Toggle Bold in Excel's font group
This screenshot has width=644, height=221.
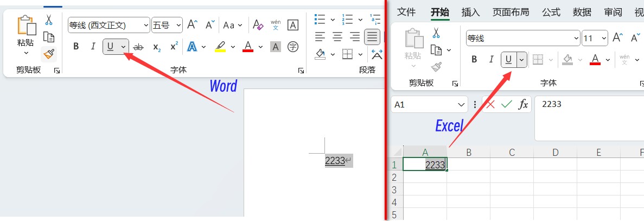click(474, 60)
